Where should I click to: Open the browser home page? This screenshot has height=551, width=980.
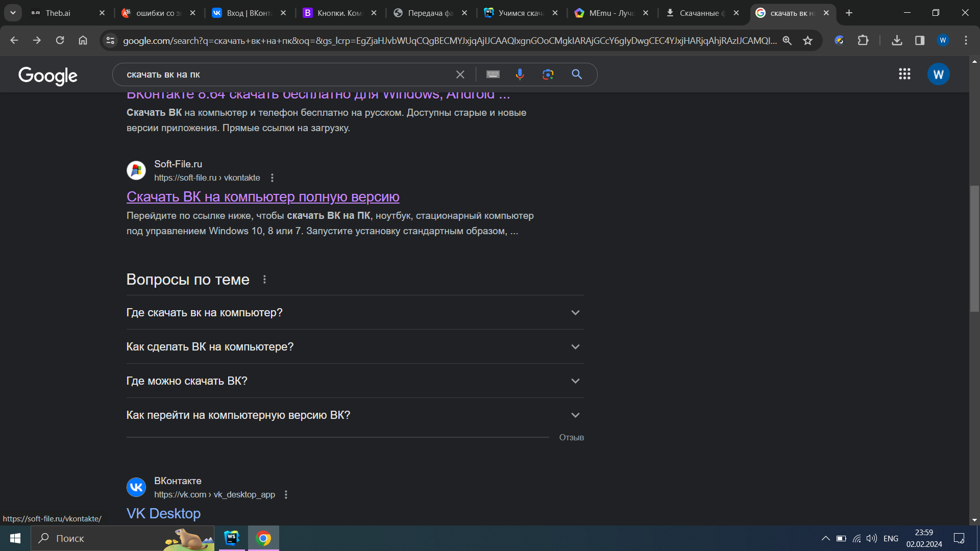[83, 40]
